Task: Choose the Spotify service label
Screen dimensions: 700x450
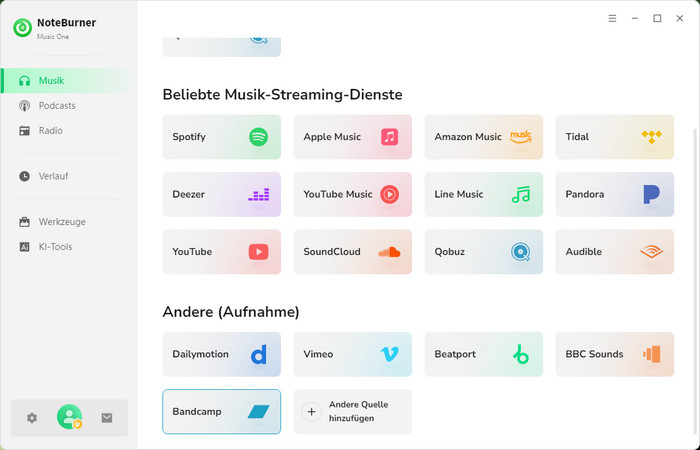Action: click(189, 137)
